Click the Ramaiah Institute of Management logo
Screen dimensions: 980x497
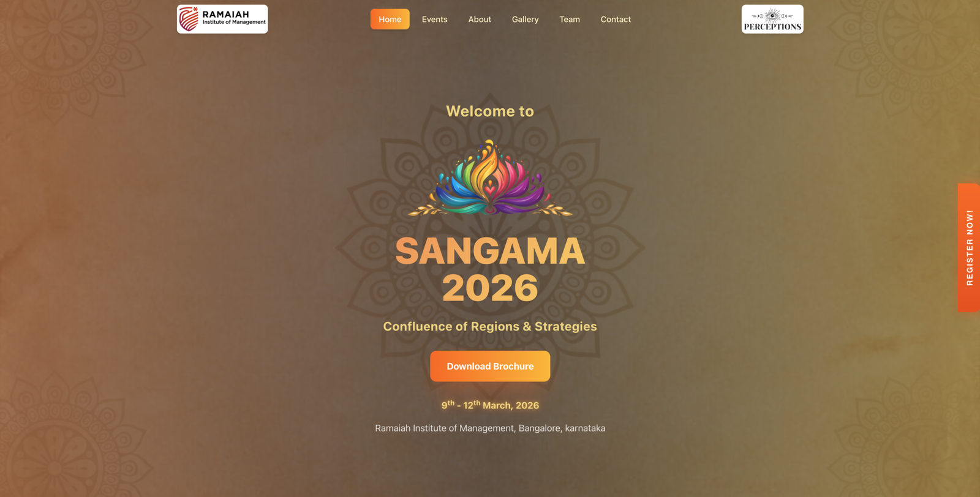click(222, 19)
